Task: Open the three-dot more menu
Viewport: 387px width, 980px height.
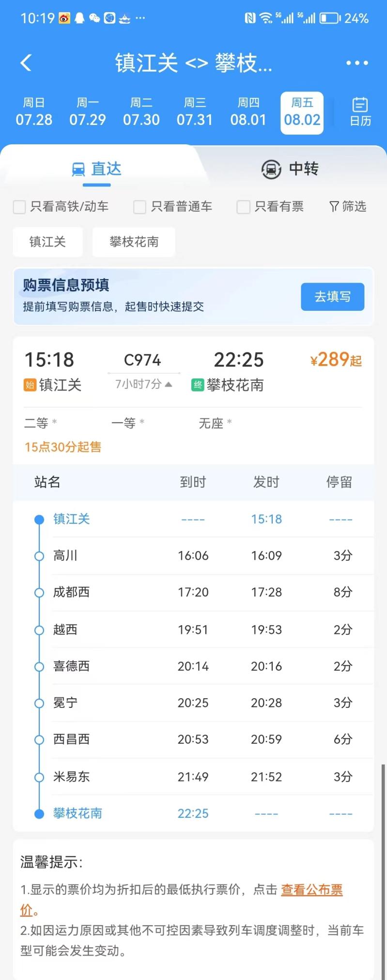Action: coord(357,63)
